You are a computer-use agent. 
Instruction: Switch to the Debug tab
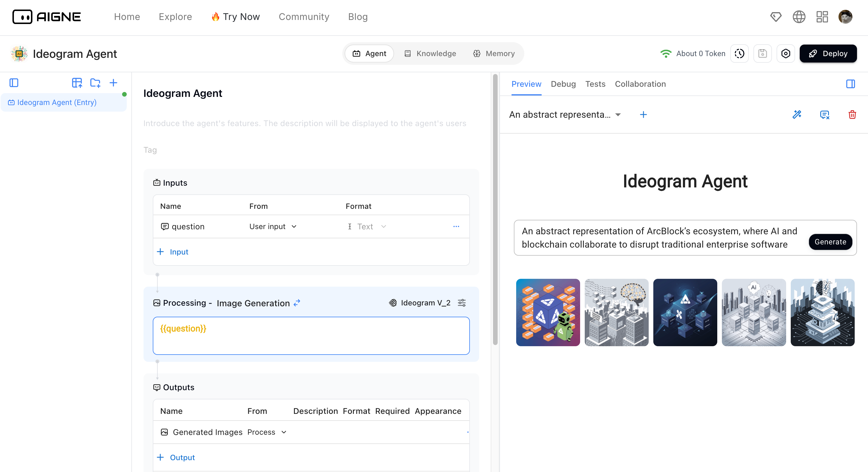(x=563, y=84)
